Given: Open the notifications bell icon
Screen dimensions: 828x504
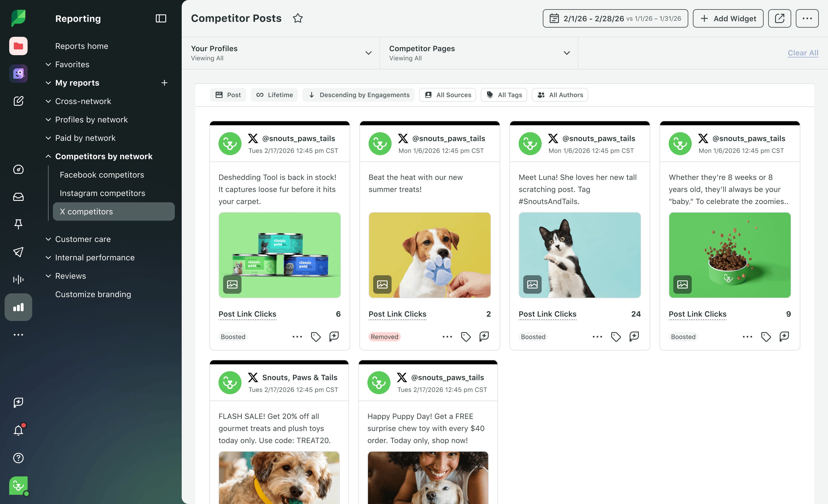Looking at the screenshot, I should (18, 430).
